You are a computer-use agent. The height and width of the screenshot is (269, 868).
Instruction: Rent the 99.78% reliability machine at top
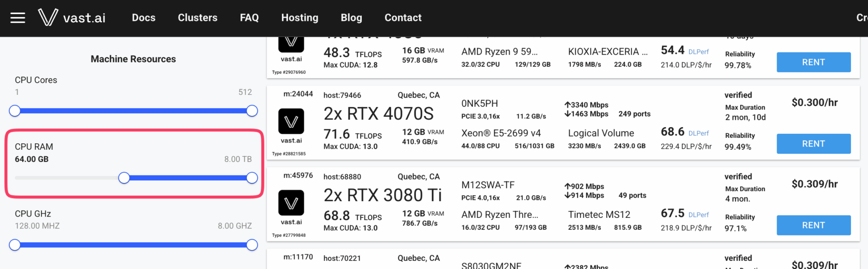[813, 62]
